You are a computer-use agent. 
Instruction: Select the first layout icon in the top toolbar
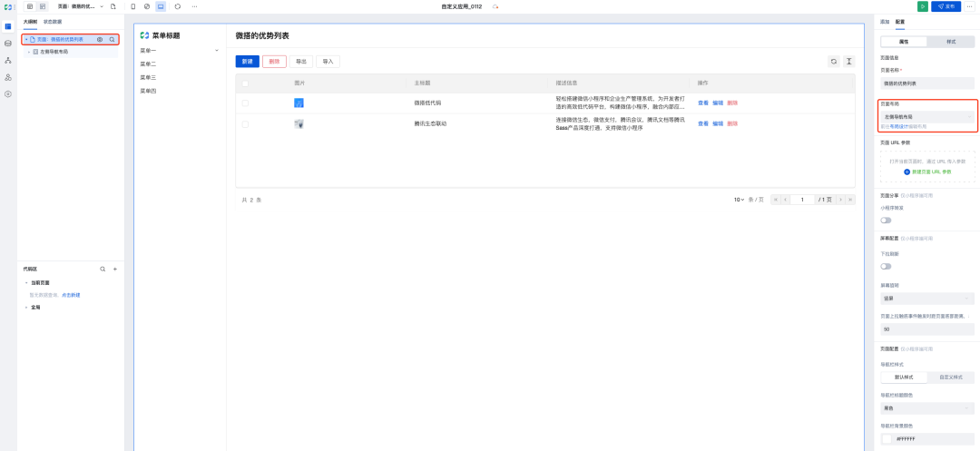tap(29, 6)
